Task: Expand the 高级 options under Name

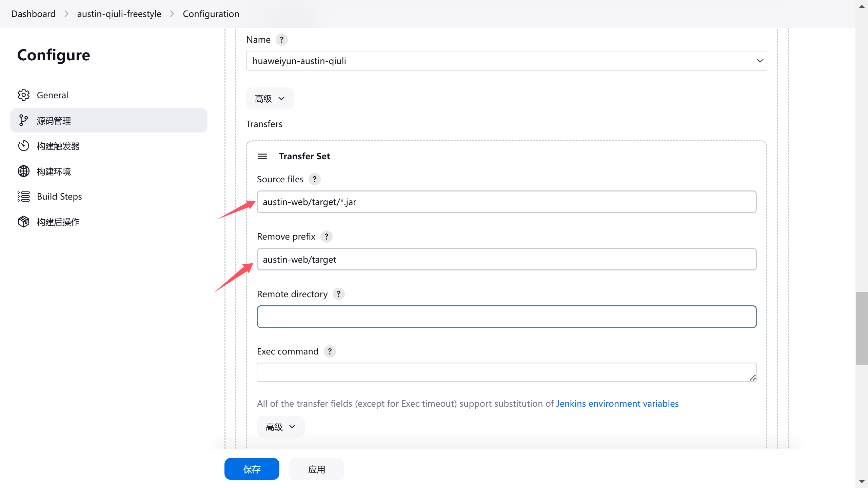Action: pos(270,99)
